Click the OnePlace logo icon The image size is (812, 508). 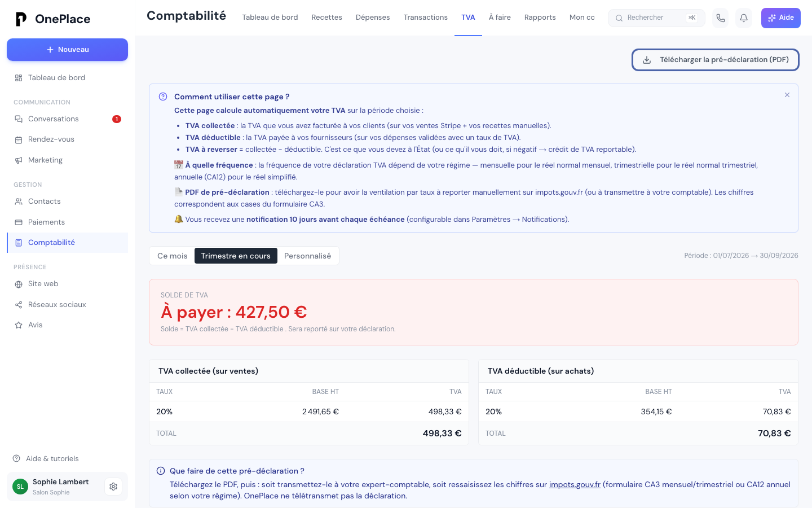[21, 19]
